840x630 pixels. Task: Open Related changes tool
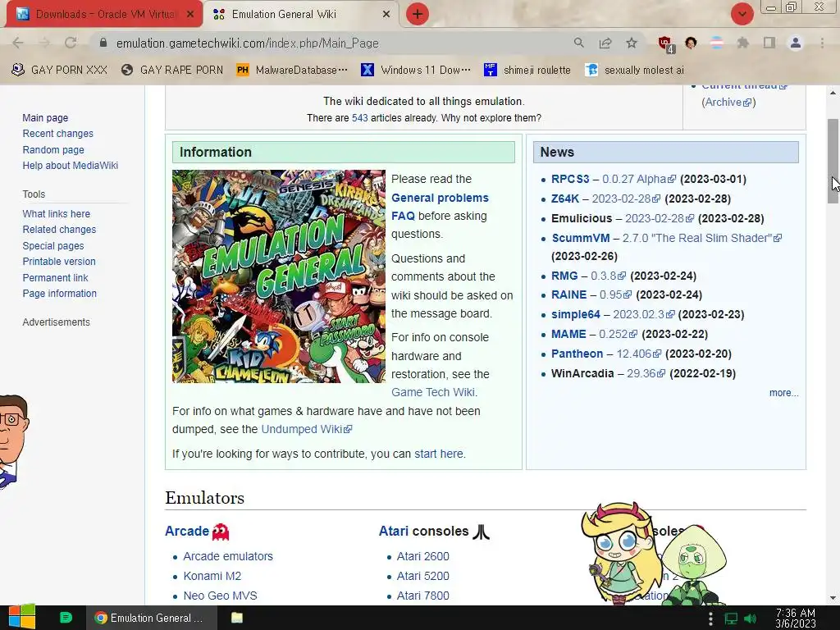point(59,230)
